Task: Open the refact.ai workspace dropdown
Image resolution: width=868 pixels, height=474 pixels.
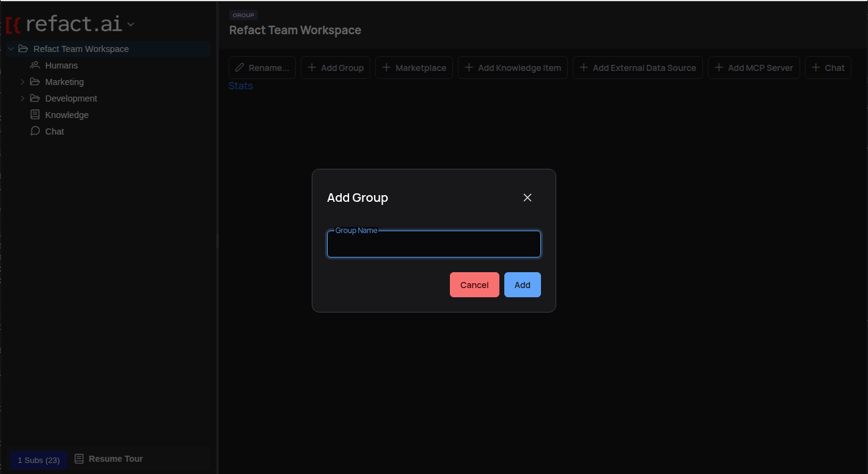Action: (130, 24)
